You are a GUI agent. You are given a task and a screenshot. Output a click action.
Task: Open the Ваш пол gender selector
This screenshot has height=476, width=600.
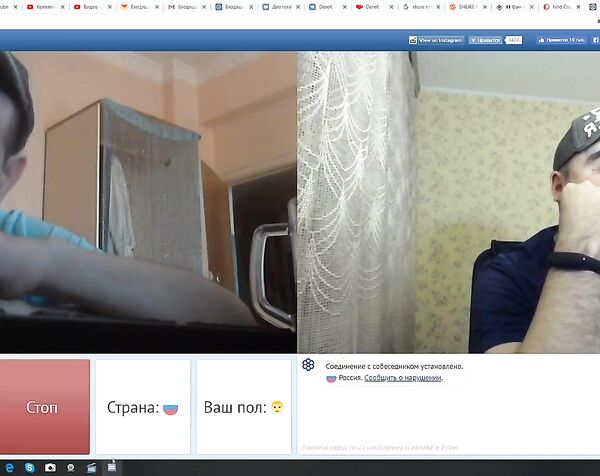pos(244,407)
